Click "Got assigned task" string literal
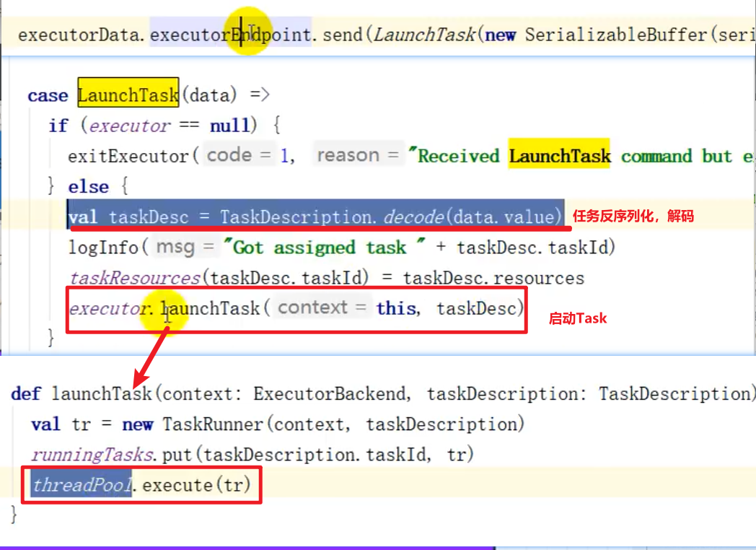This screenshot has height=550, width=756. 325,247
